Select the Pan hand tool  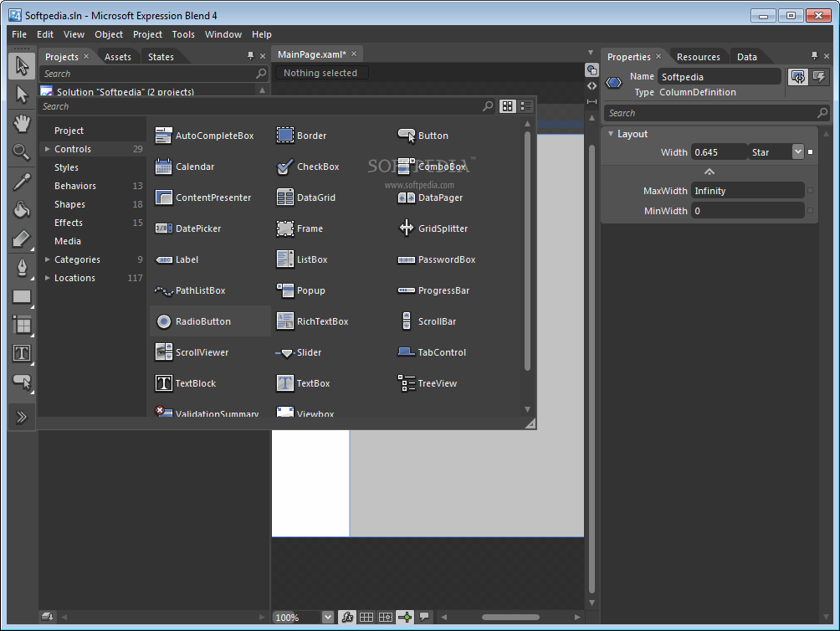click(x=22, y=124)
